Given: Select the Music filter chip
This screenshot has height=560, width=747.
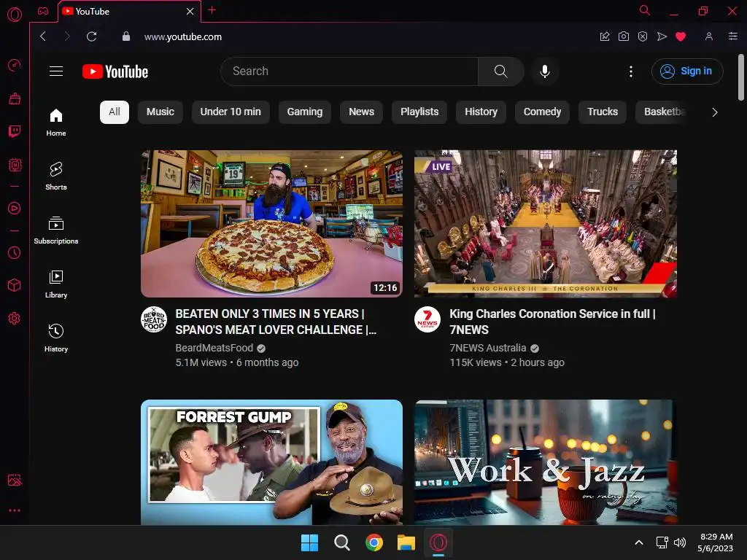Looking at the screenshot, I should coord(160,112).
